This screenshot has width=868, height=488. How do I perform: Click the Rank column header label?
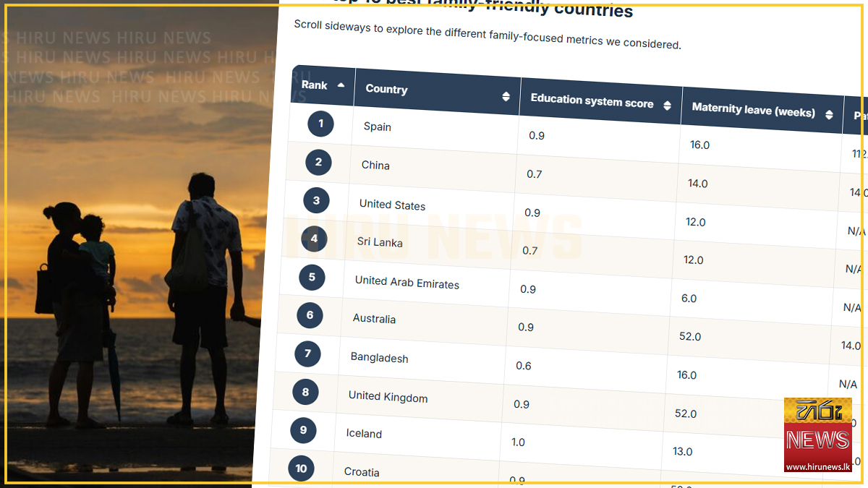pyautogui.click(x=315, y=85)
